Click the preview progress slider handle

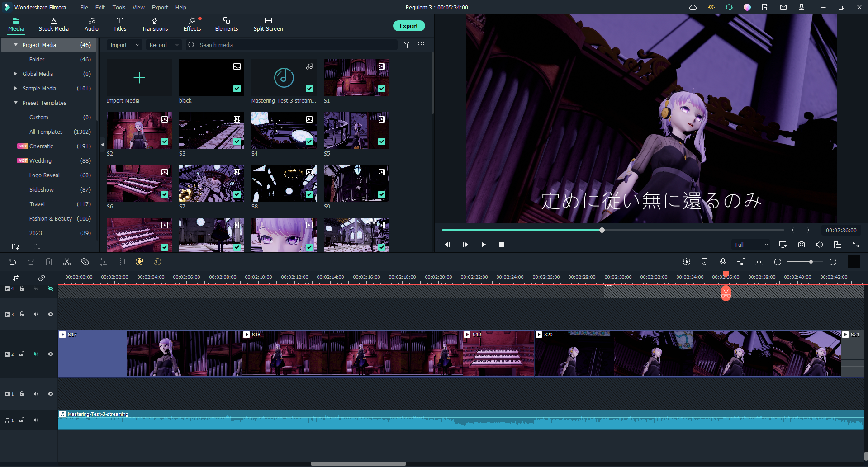(x=602, y=230)
